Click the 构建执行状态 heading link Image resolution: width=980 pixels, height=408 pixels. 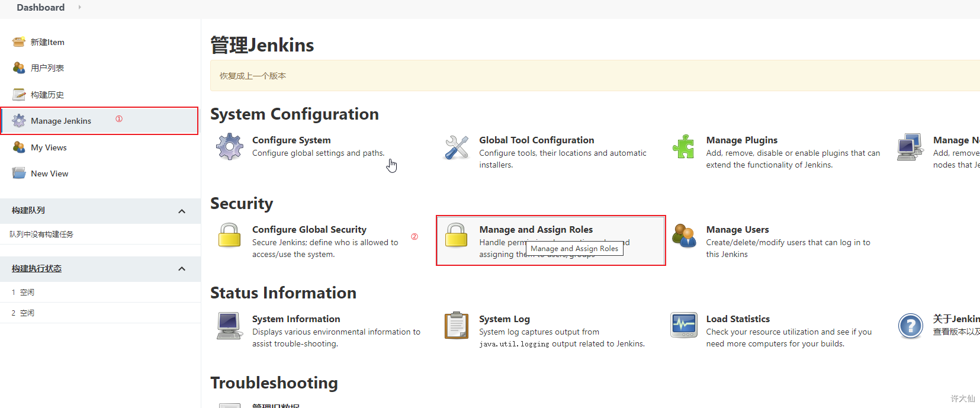click(37, 268)
